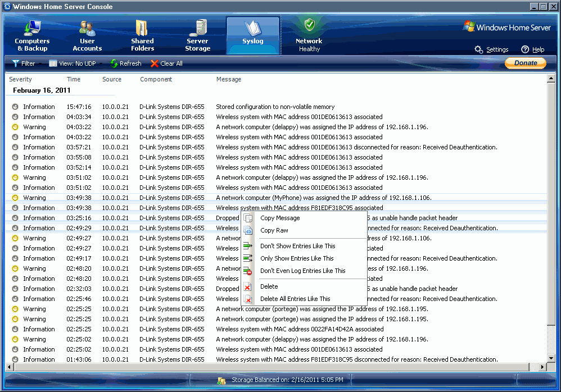
Task: Select the 01:43:06 message about F81EDF318C95 disconnecting
Action: (x=357, y=359)
